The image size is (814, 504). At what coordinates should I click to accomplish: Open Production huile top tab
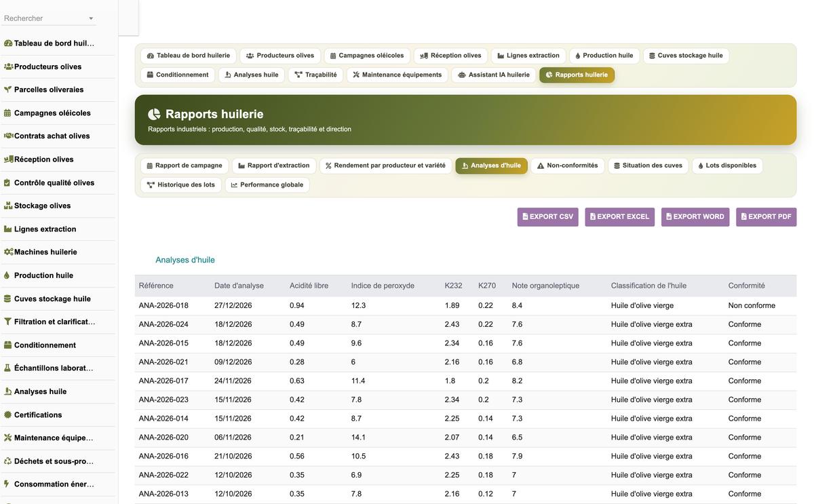point(604,56)
